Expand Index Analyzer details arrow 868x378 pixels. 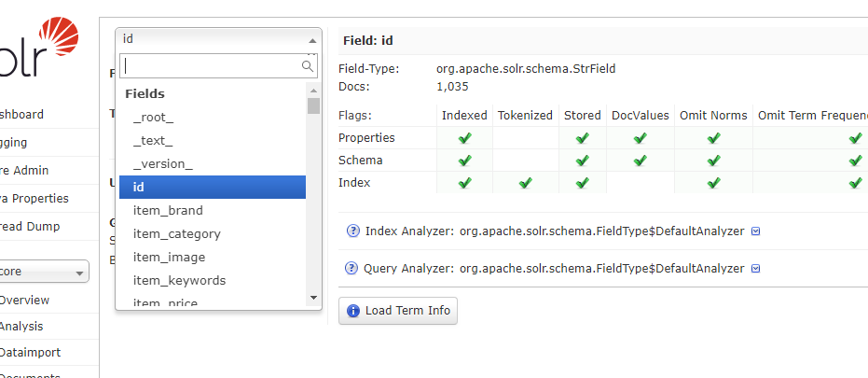tap(755, 231)
